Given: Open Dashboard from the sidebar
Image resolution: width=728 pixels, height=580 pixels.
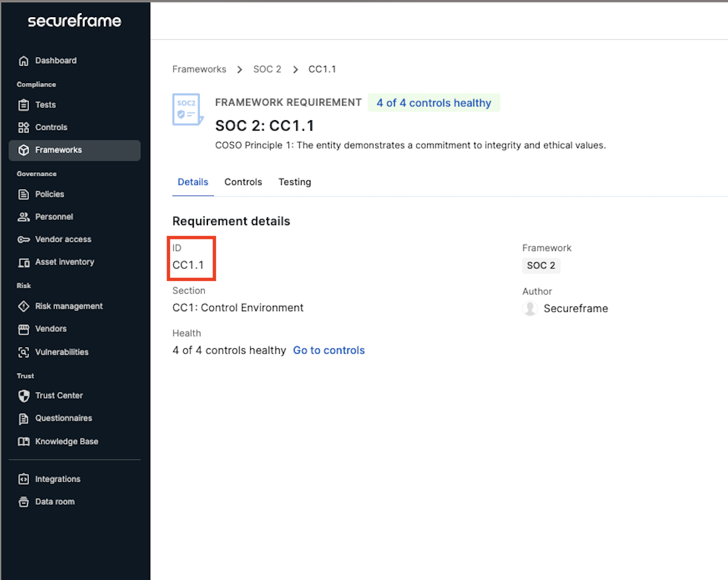Looking at the screenshot, I should 56,61.
